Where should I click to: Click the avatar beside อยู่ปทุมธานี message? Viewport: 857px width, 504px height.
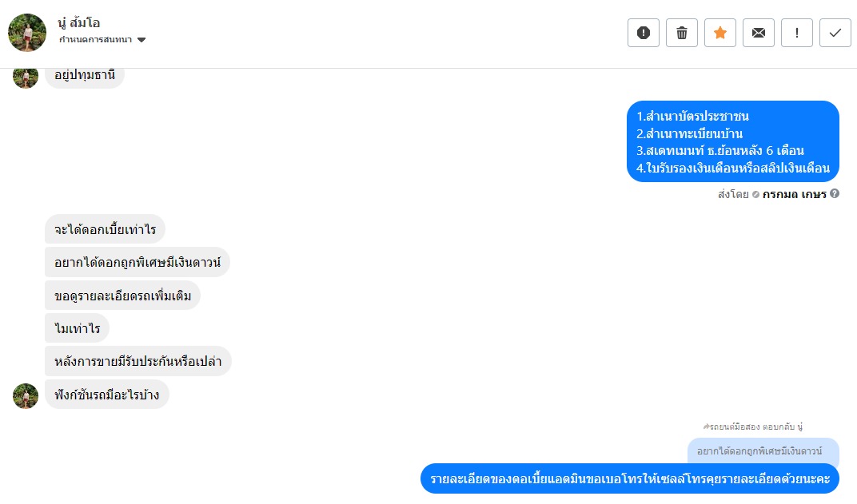pyautogui.click(x=26, y=77)
